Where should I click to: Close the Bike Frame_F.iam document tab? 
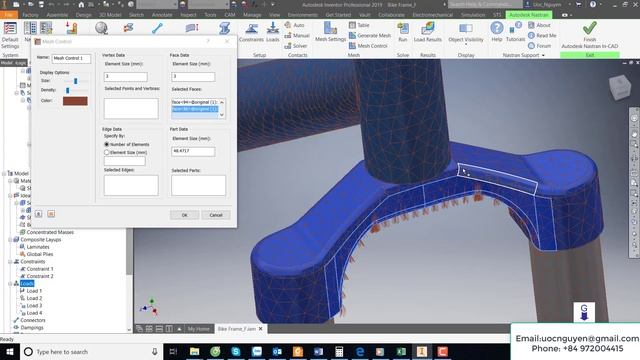tap(261, 329)
